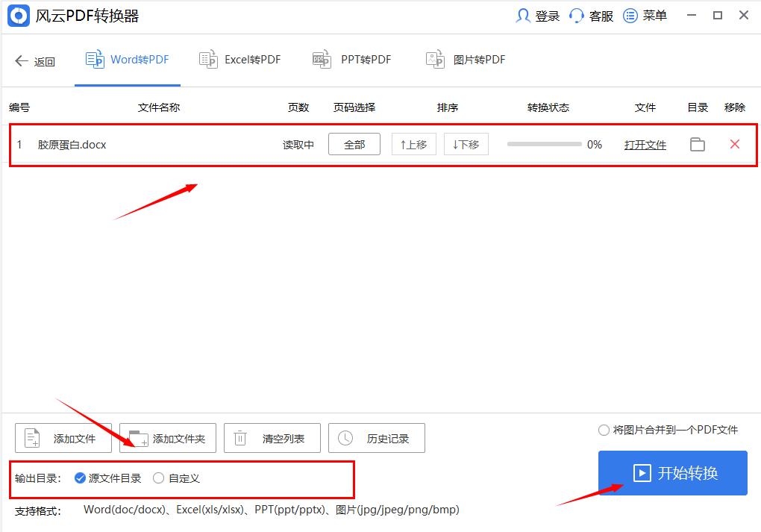
Task: Open output directory folder icon for 胶原蛋白.docx
Action: (697, 145)
